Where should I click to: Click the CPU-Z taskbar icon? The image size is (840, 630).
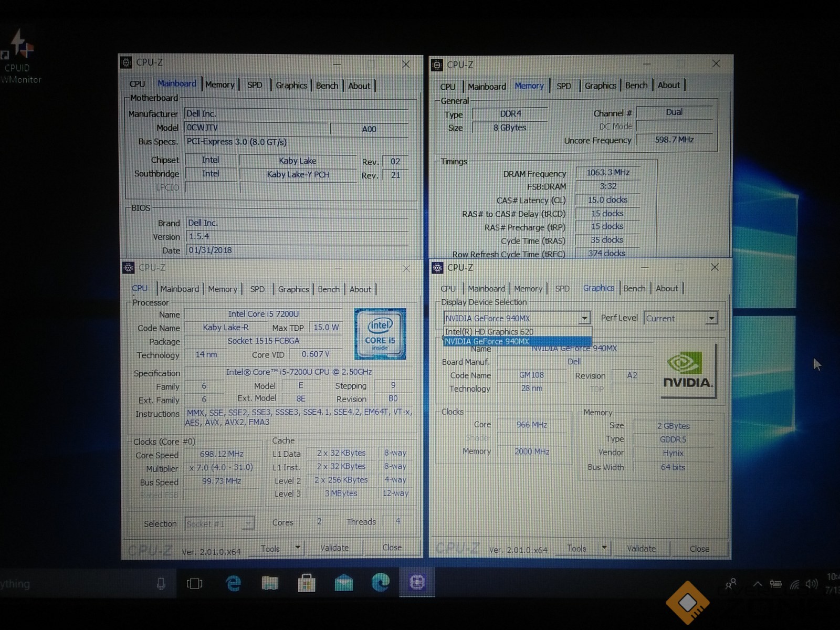[417, 582]
